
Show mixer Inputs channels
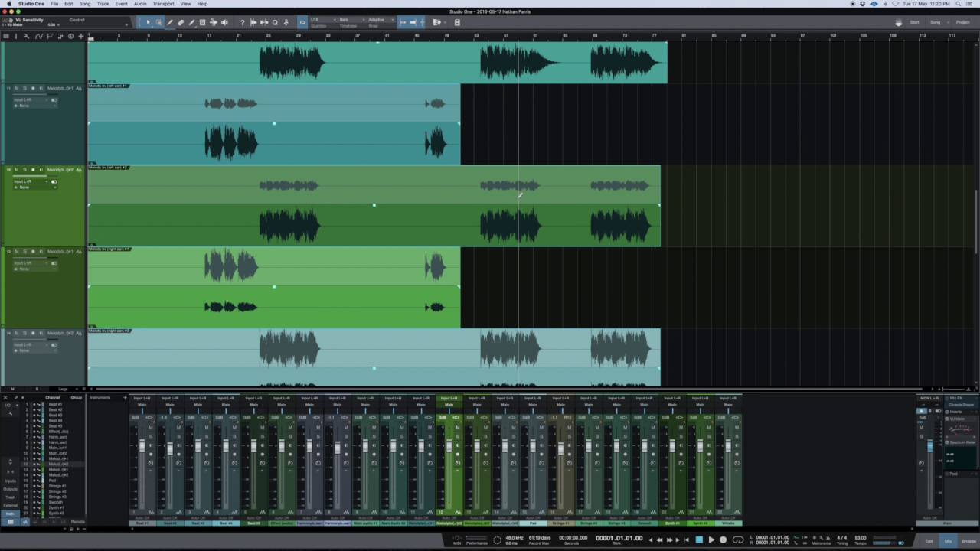coord(10,481)
